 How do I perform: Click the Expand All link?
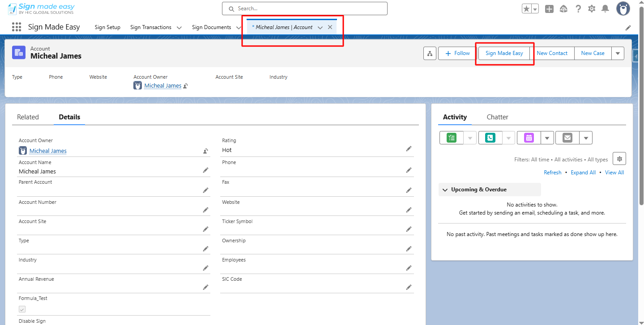(x=583, y=173)
